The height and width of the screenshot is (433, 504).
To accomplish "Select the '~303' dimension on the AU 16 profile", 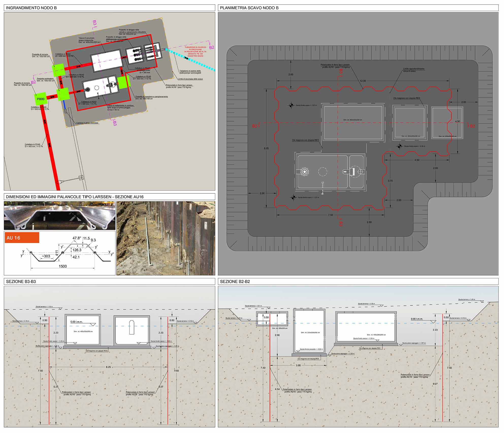I will click(46, 256).
